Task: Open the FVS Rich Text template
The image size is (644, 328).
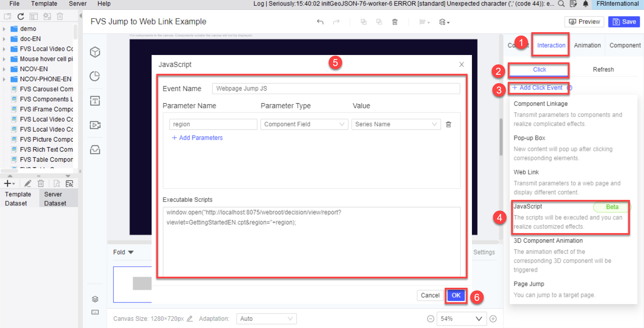Action: [46, 150]
